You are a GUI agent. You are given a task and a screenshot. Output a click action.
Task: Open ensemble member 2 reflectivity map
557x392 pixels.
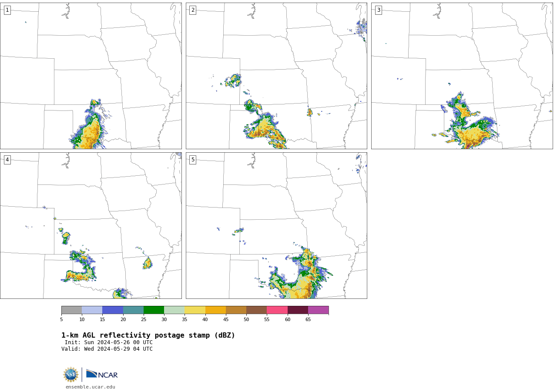276,76
